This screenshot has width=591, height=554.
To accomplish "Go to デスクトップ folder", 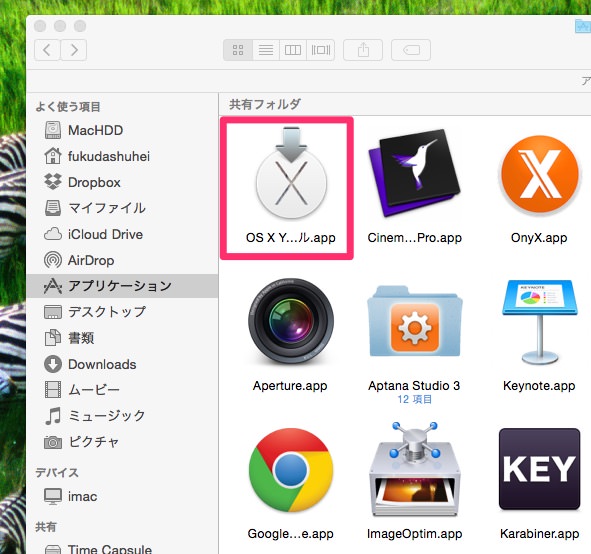I will [122, 312].
